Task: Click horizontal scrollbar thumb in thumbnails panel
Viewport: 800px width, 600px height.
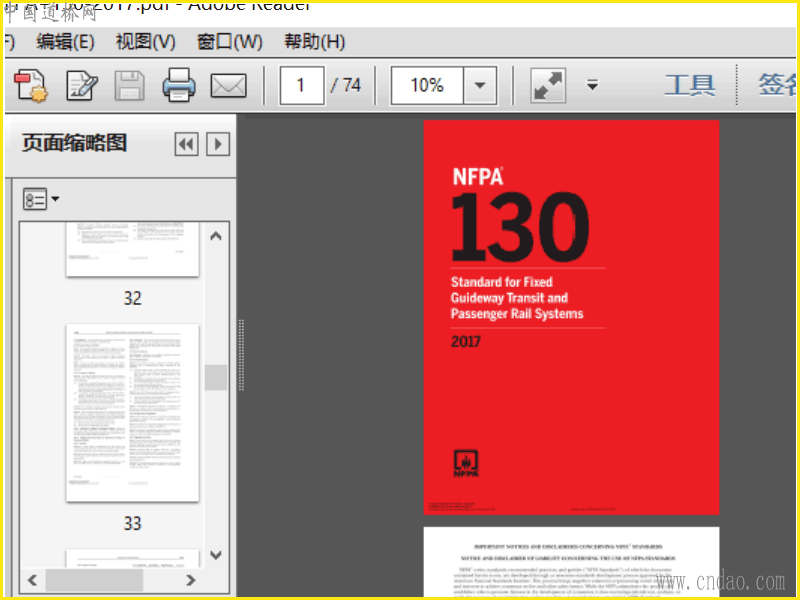Action: [x=94, y=580]
